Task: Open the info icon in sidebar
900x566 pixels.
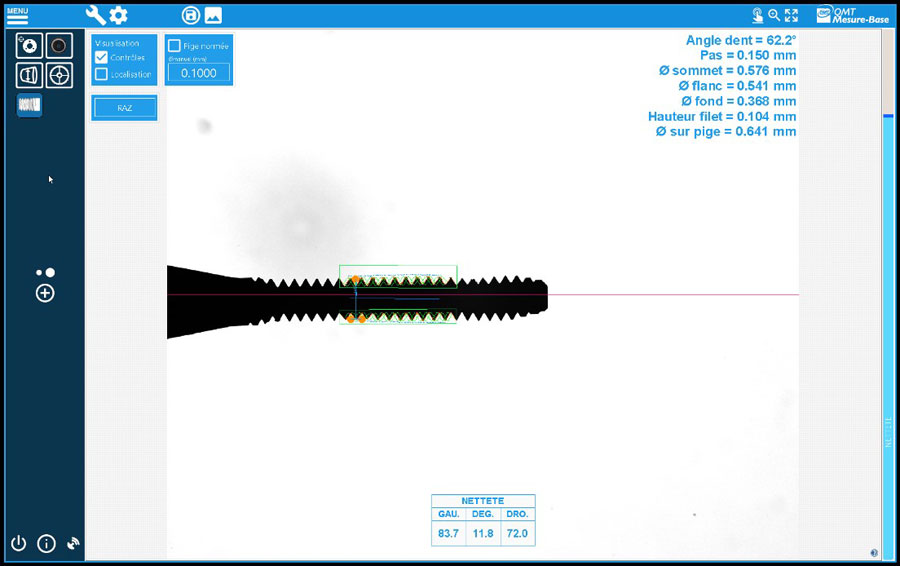Action: [46, 544]
